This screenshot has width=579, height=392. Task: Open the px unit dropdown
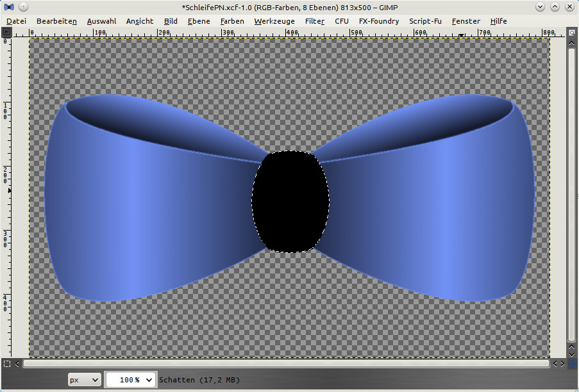(84, 380)
